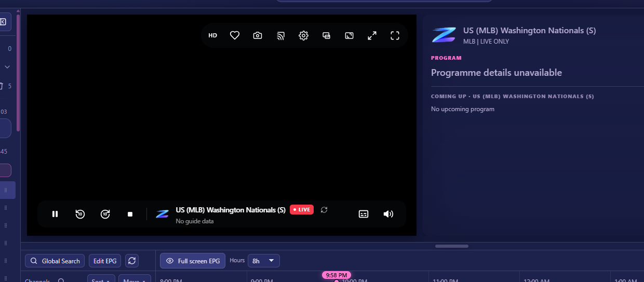The image size is (644, 282).
Task: Expand player with diagonal arrows icon
Action: [372, 36]
